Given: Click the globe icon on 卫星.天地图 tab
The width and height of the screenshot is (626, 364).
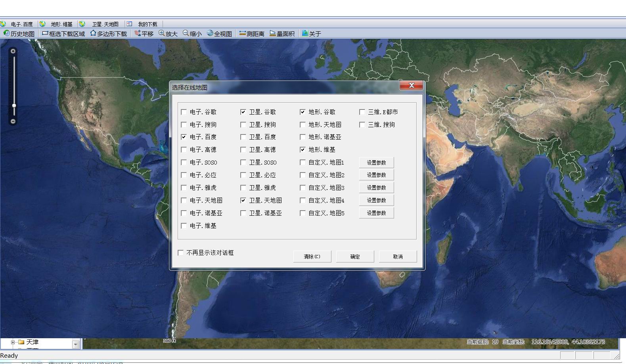Looking at the screenshot, I should (82, 24).
